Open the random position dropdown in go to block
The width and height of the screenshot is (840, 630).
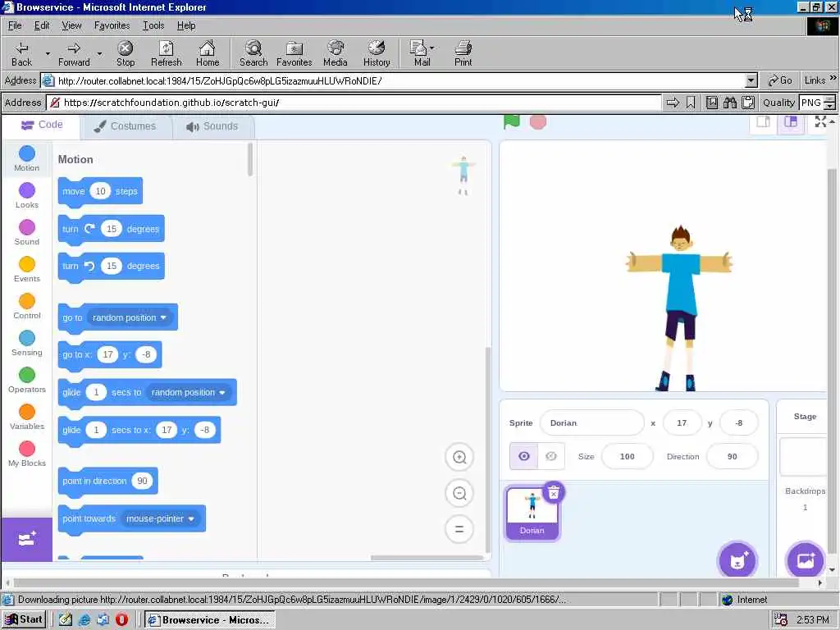pyautogui.click(x=129, y=317)
